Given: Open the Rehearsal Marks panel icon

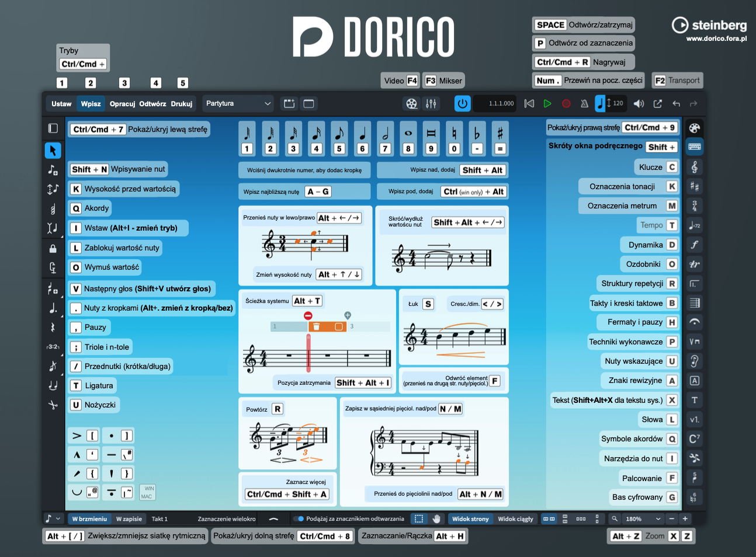Looking at the screenshot, I should tap(694, 381).
